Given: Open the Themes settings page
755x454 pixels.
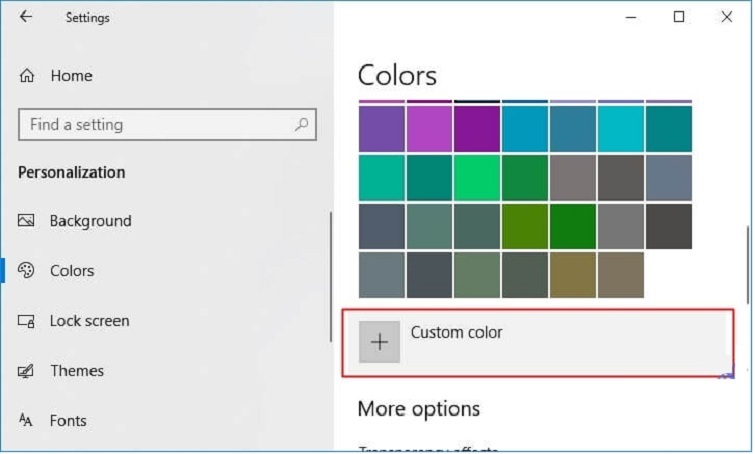Looking at the screenshot, I should click(77, 371).
